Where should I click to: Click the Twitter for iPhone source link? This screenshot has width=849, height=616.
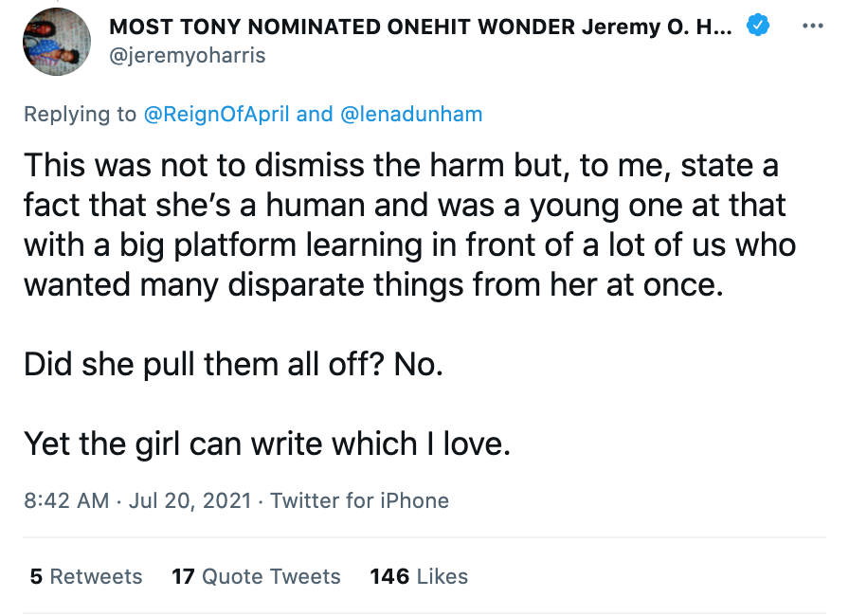coord(360,500)
